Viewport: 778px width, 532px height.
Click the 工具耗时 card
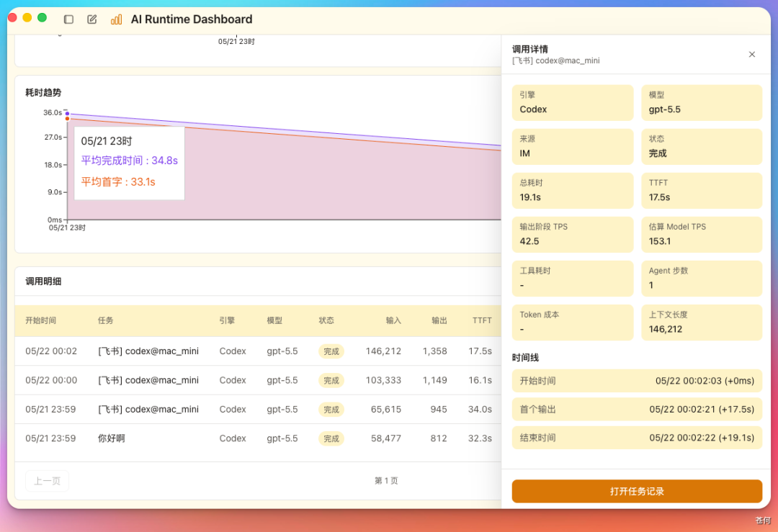[573, 279]
